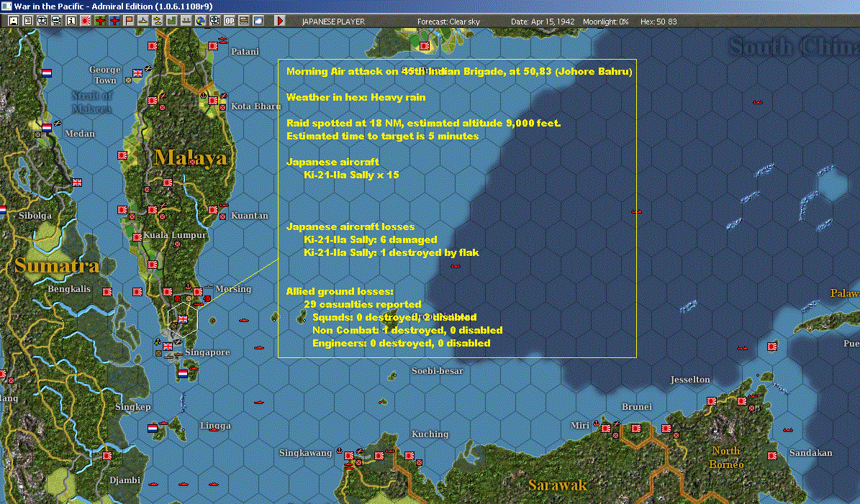This screenshot has width=860, height=504.
Task: Click 'Ki-21-IIa Sally: 6 damaged' line
Action: tap(370, 239)
